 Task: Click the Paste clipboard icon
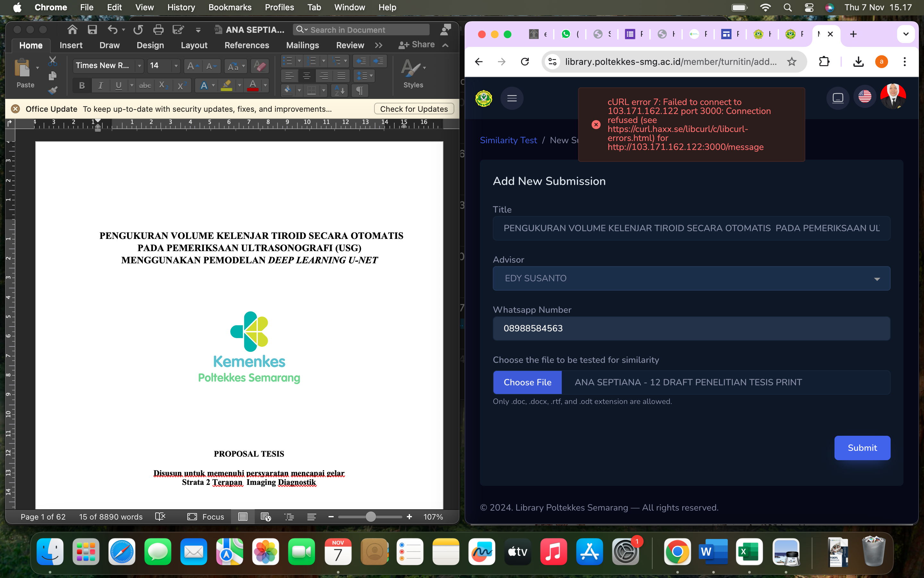click(x=22, y=68)
